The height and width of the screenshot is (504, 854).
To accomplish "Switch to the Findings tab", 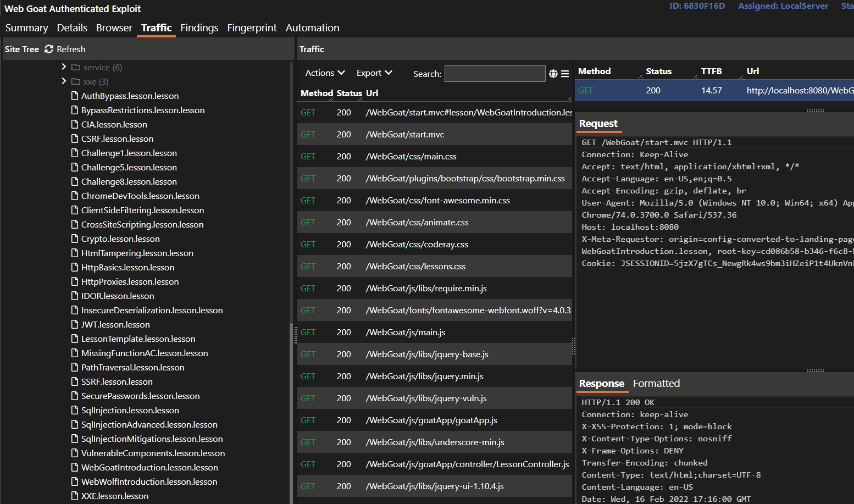I will (x=199, y=27).
